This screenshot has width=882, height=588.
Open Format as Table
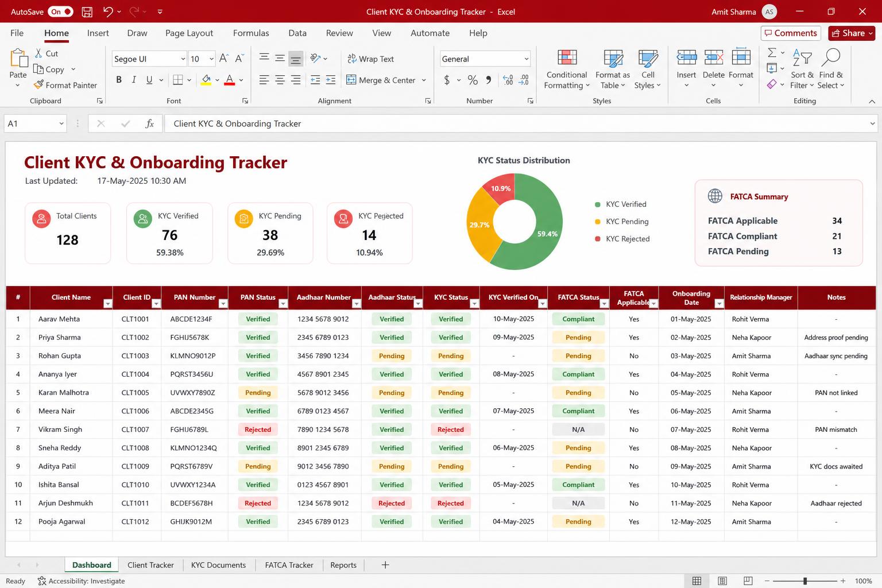point(613,69)
